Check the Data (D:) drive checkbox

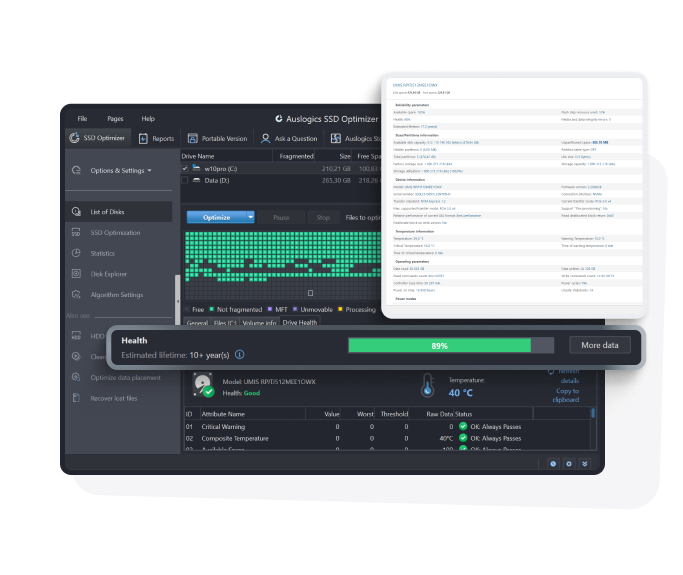185,180
